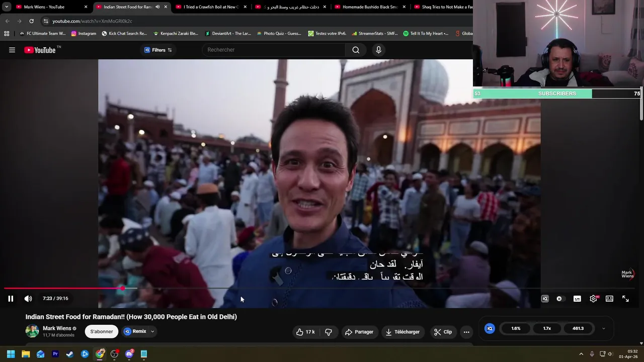Like the video (17 k)

306,332
